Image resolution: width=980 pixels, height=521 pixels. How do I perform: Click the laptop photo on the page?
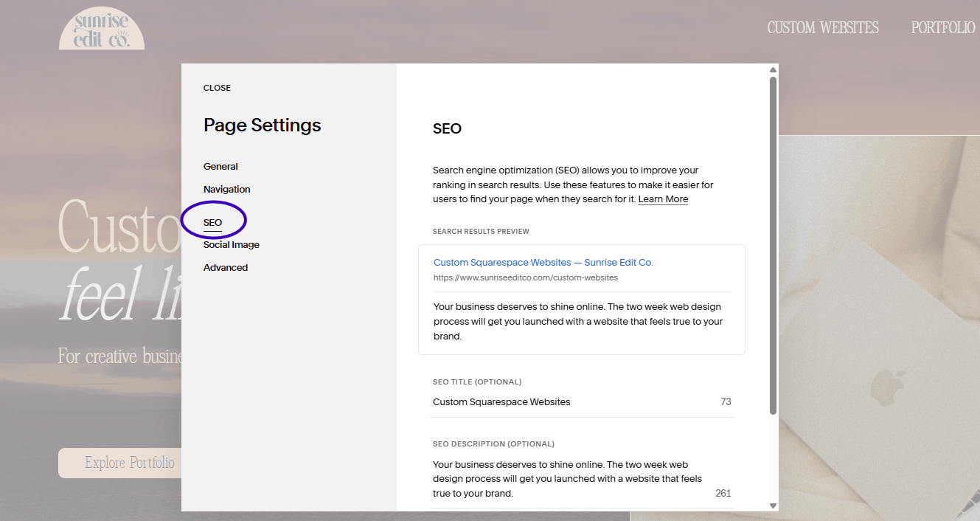(879, 328)
